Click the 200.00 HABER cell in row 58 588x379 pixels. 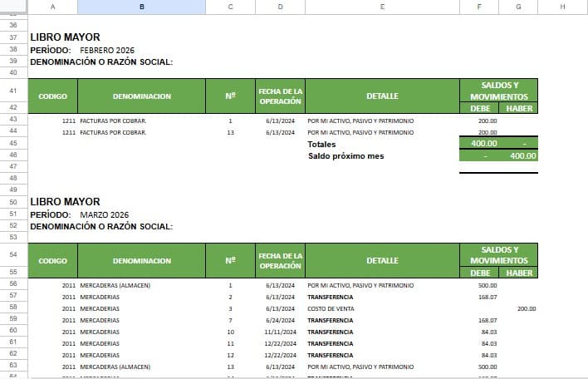[527, 309]
